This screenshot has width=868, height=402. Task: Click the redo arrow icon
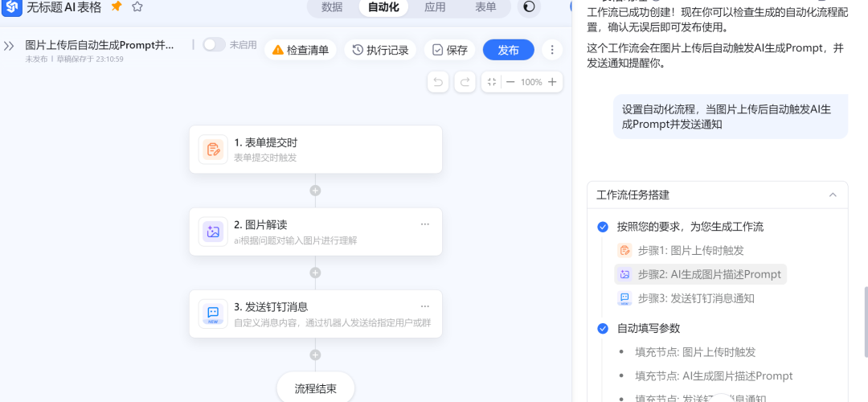tap(465, 82)
